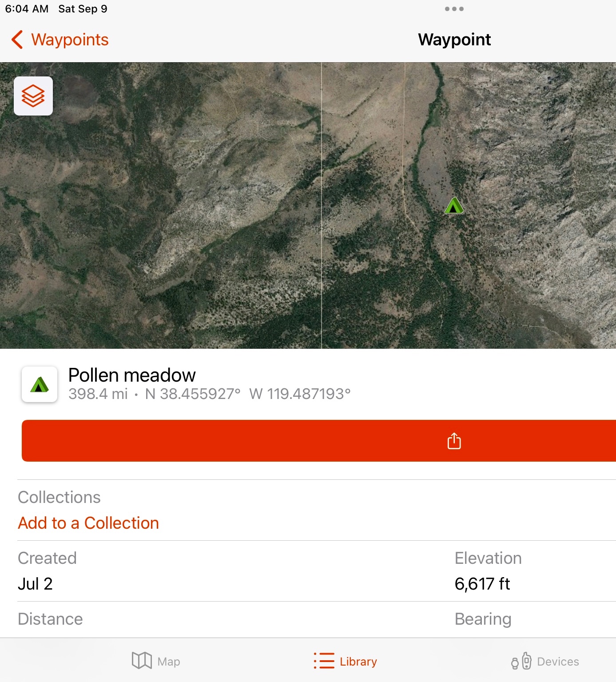Tap the share icon on the red bar

pyautogui.click(x=454, y=441)
